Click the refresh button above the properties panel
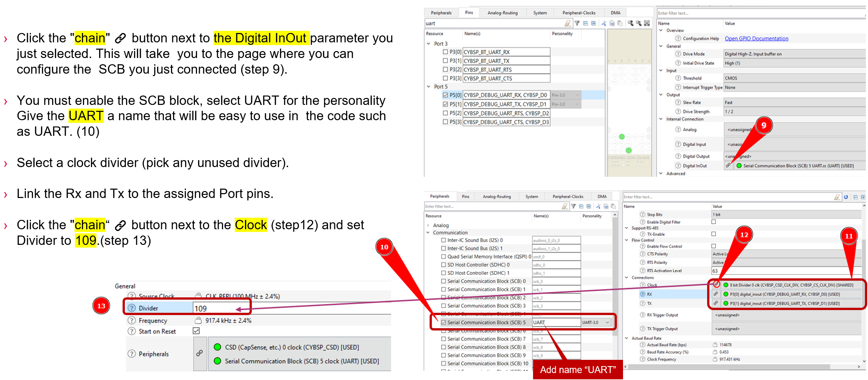The height and width of the screenshot is (380, 868). (846, 197)
